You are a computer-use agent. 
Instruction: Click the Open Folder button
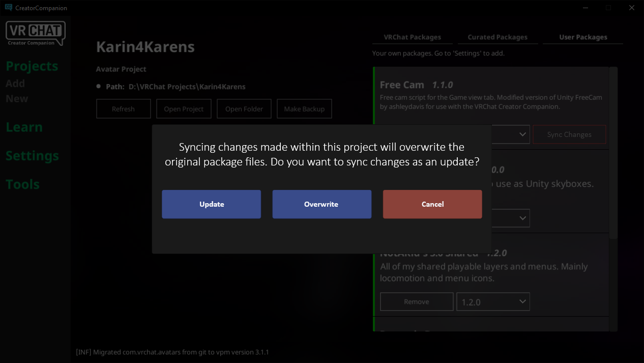pos(244,109)
